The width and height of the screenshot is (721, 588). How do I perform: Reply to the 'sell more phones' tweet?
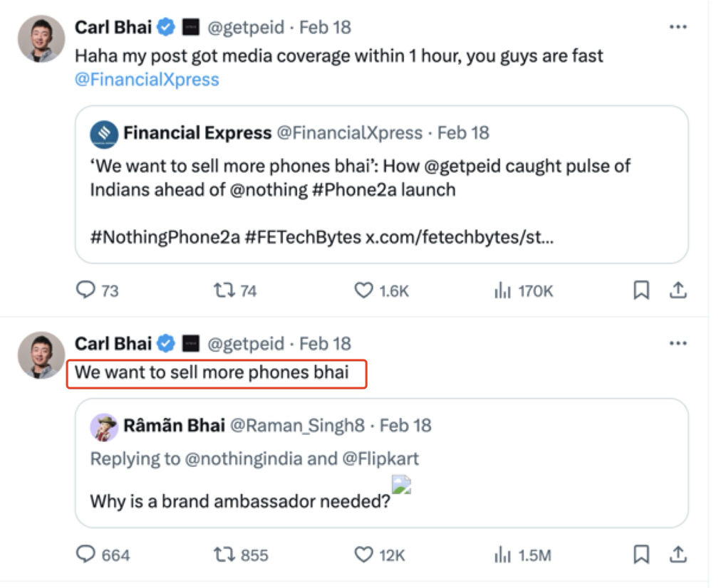(x=86, y=555)
